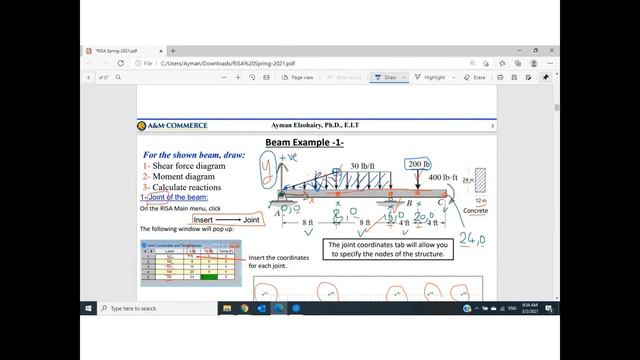Click the Fit to width icon
Screen dimensions: 640x360
(x=266, y=77)
